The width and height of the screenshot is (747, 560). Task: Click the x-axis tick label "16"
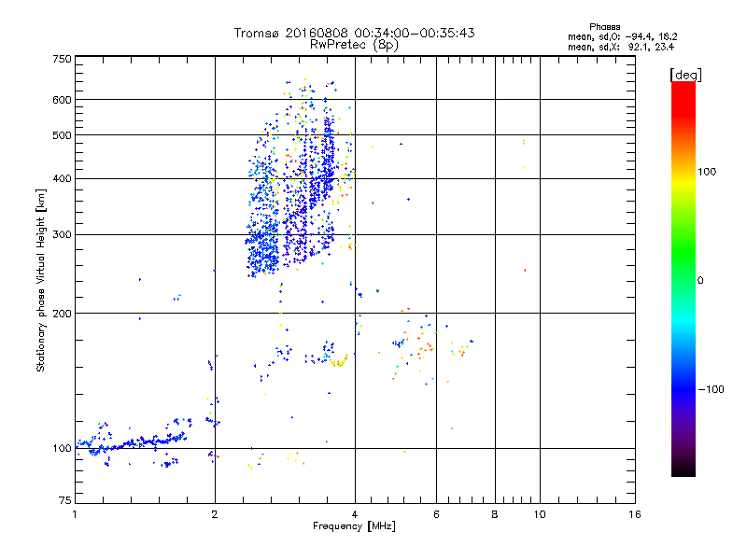(635, 514)
